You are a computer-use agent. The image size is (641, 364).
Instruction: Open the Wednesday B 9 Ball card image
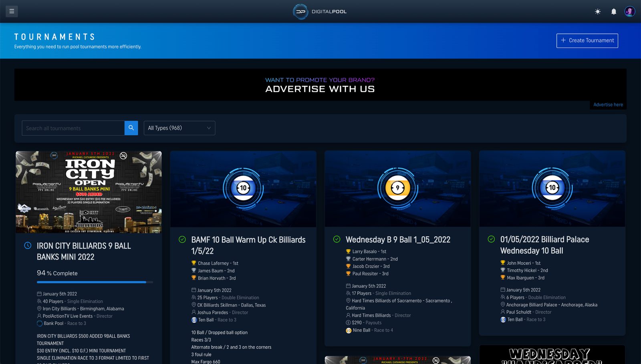coord(398,189)
